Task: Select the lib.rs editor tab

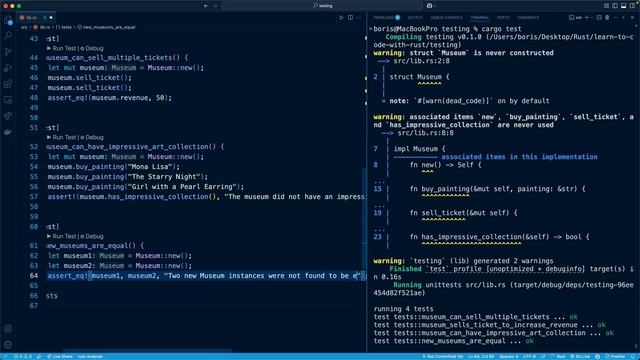Action: (36, 18)
